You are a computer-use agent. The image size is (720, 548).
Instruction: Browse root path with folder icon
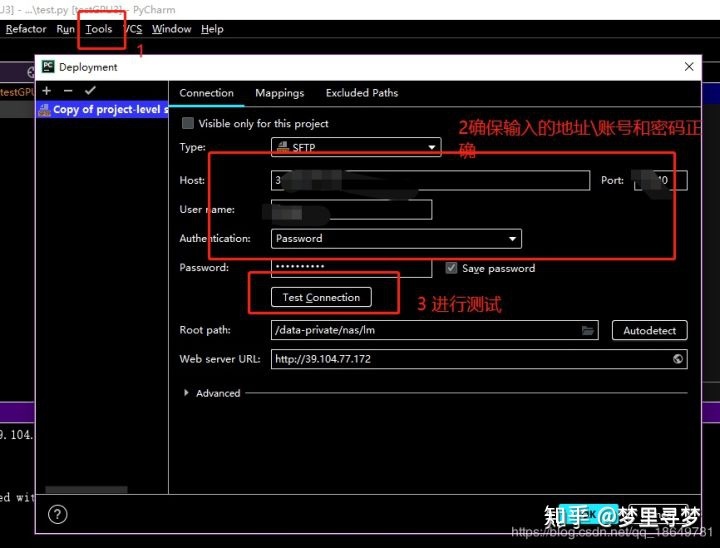pyautogui.click(x=588, y=330)
